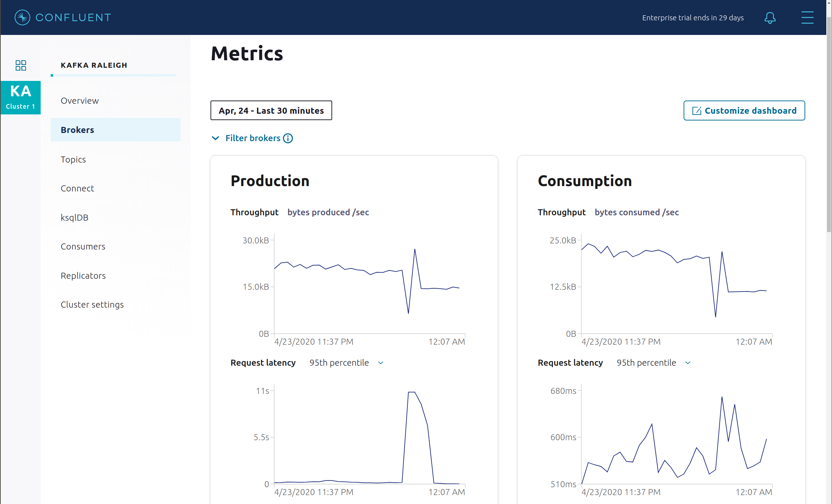832x504 pixels.
Task: Click the 11s latency axis label
Action: (262, 391)
